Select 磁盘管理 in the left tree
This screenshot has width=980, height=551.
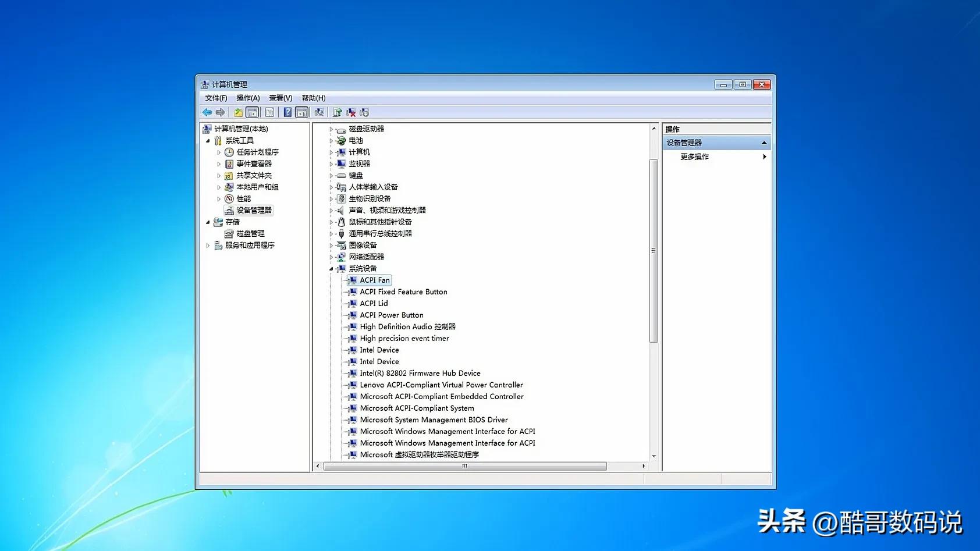pos(250,233)
